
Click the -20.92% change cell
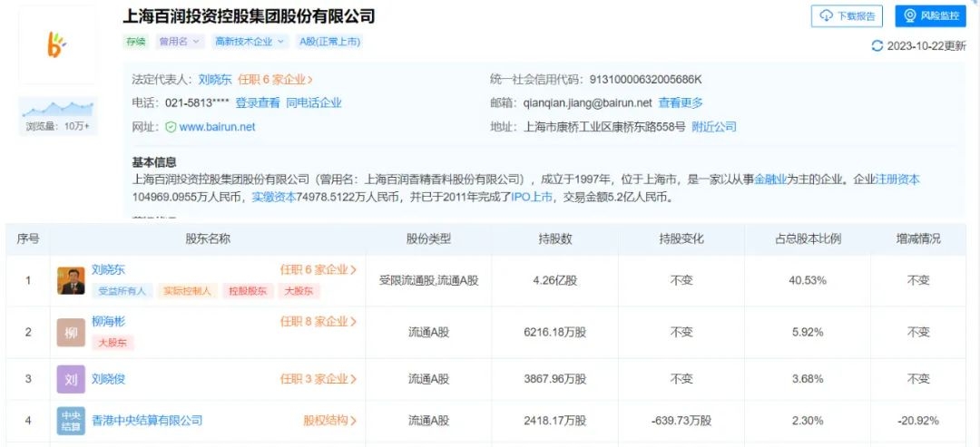click(918, 421)
